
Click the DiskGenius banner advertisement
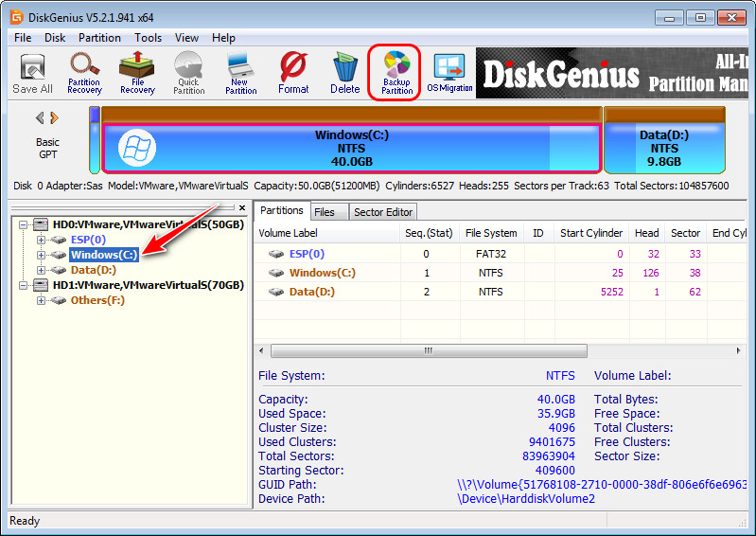tap(612, 73)
